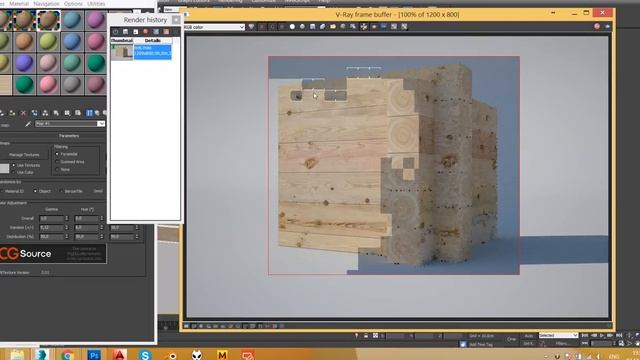Click the power icon in Render history toolbar
Viewport: 640px width, 360px height.
(x=116, y=32)
